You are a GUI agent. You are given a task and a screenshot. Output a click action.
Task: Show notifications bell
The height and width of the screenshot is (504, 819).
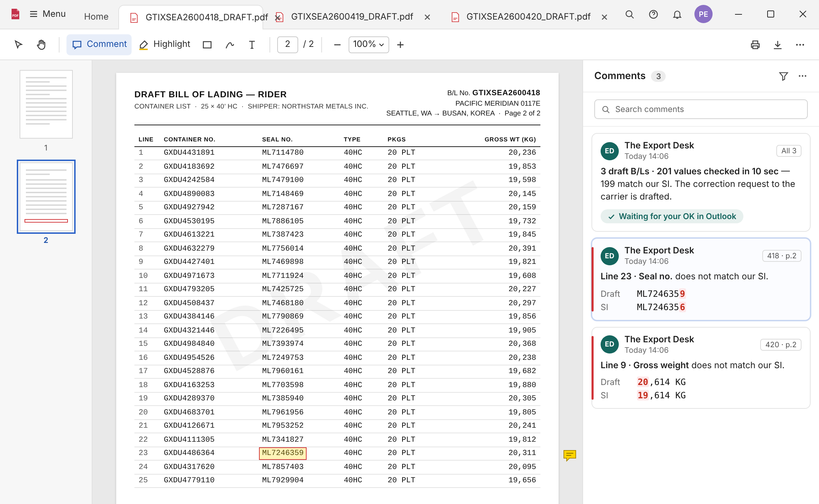tap(677, 14)
